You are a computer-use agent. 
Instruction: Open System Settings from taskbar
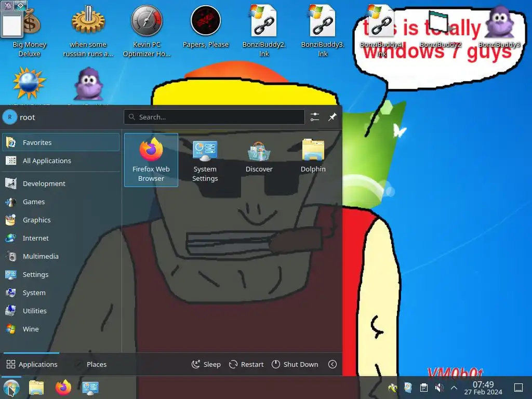click(90, 388)
